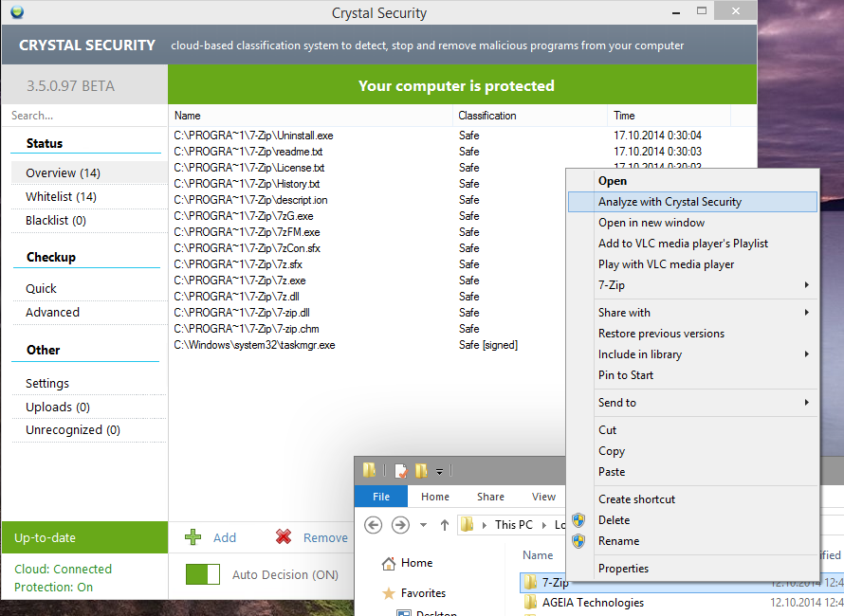
Task: Click the green plus Add icon
Action: pyautogui.click(x=193, y=537)
